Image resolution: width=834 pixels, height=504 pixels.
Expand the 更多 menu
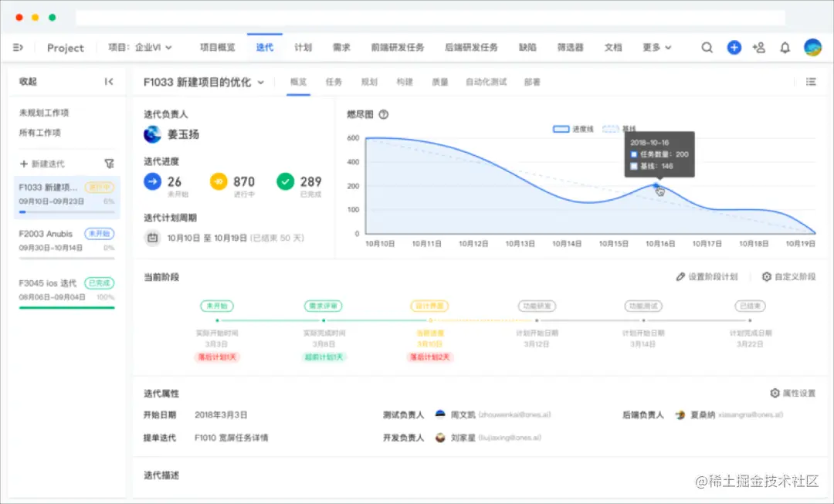coord(656,47)
